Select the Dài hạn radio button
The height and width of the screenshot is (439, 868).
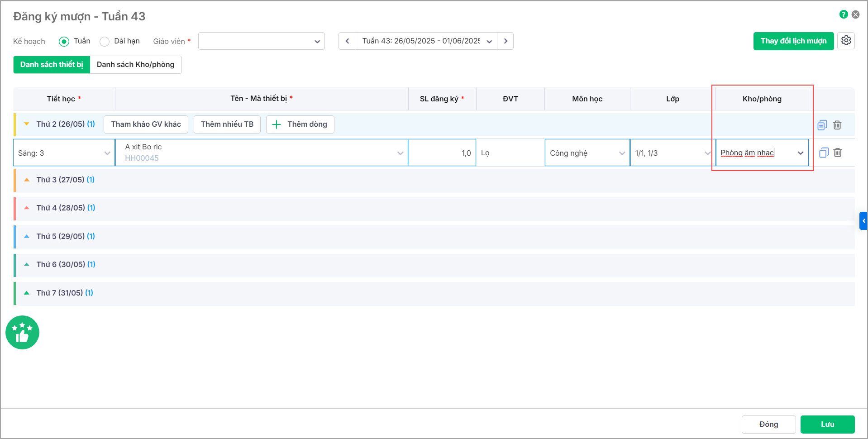pyautogui.click(x=105, y=42)
